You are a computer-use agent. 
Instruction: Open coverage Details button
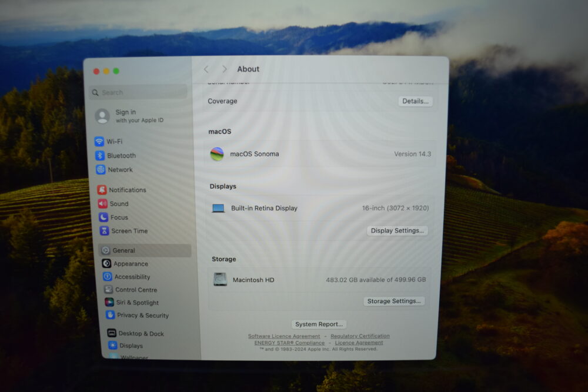coord(415,101)
